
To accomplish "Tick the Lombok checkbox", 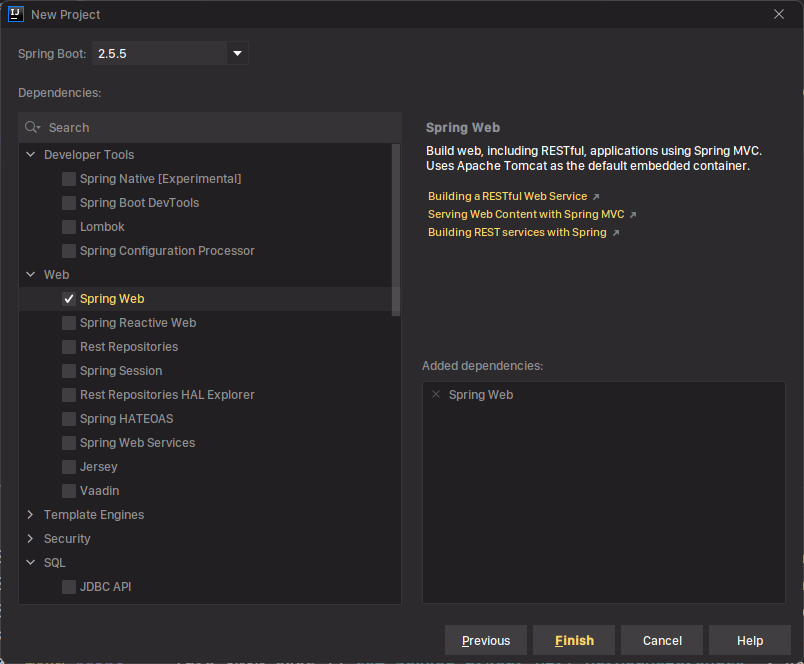I will [x=69, y=227].
